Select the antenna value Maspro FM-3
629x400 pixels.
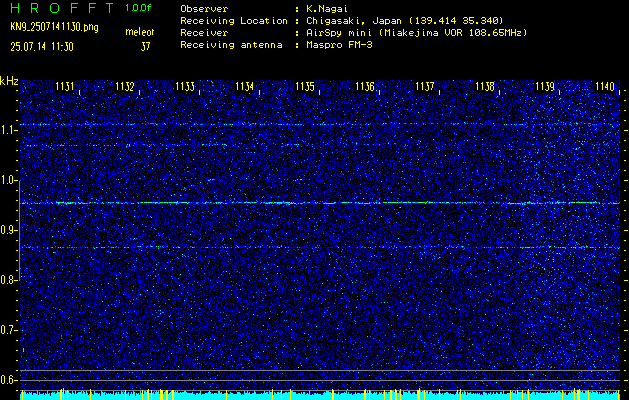click(339, 45)
